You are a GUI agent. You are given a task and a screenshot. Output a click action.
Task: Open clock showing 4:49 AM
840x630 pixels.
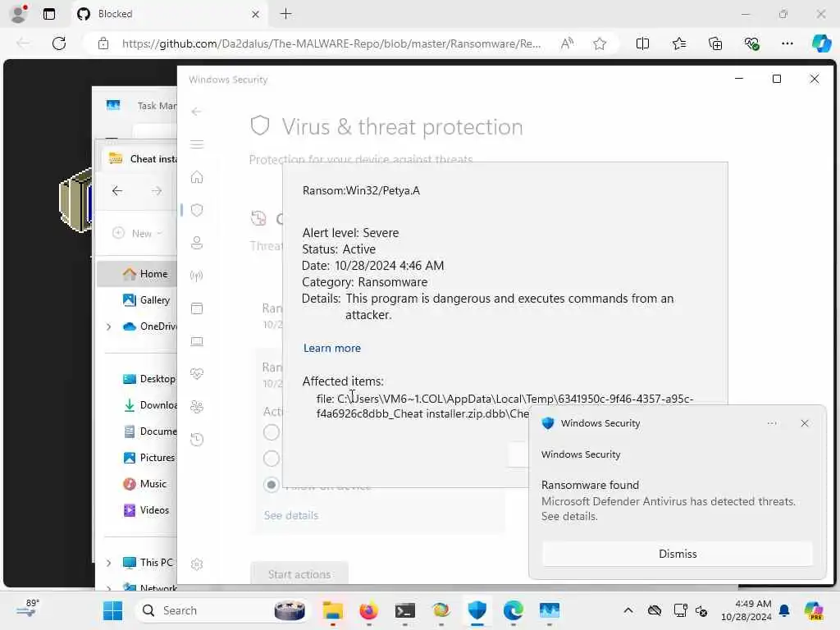coord(746,610)
